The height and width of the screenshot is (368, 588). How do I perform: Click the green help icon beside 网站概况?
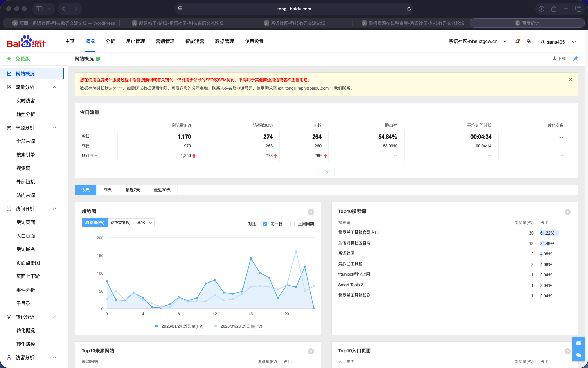[x=98, y=59]
